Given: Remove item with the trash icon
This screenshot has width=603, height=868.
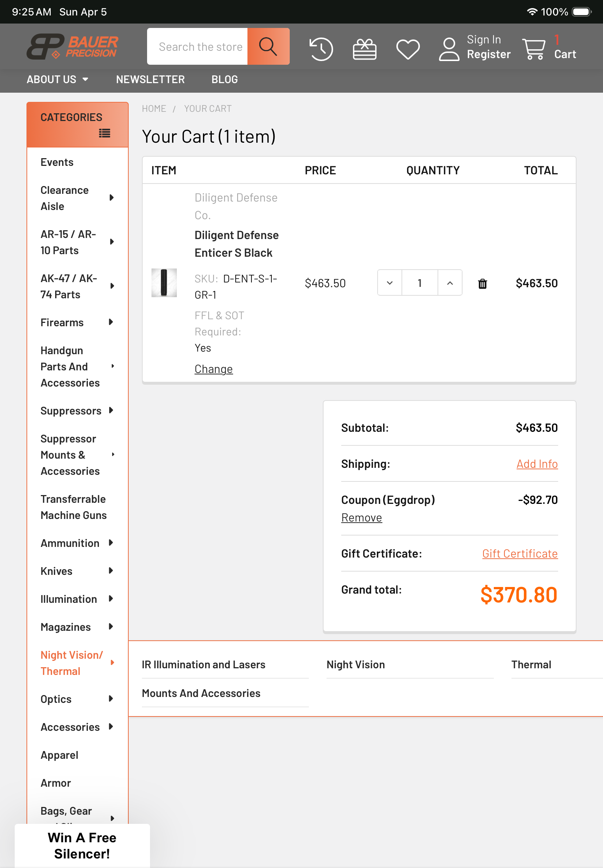Looking at the screenshot, I should [x=482, y=284].
